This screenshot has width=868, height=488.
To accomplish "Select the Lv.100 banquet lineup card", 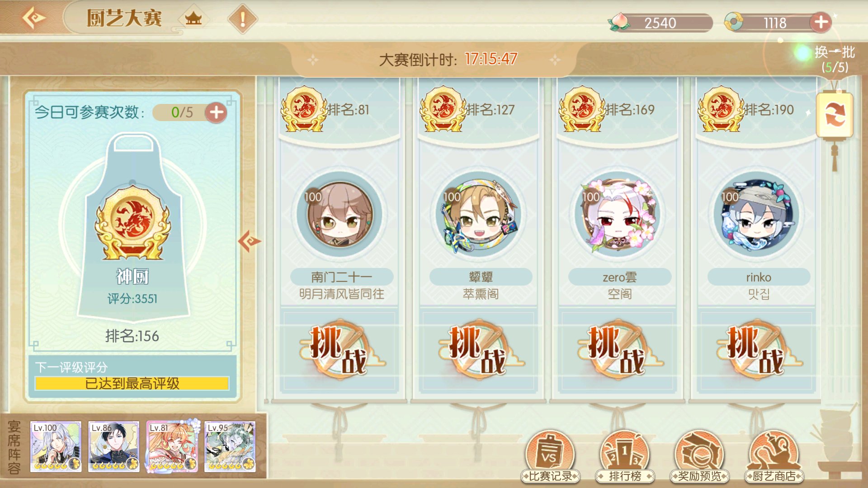I will point(56,446).
